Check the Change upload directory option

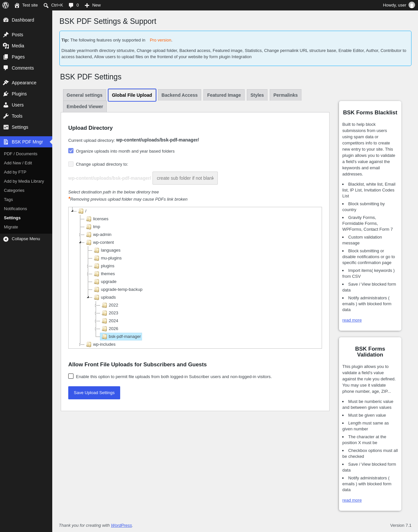(71, 164)
